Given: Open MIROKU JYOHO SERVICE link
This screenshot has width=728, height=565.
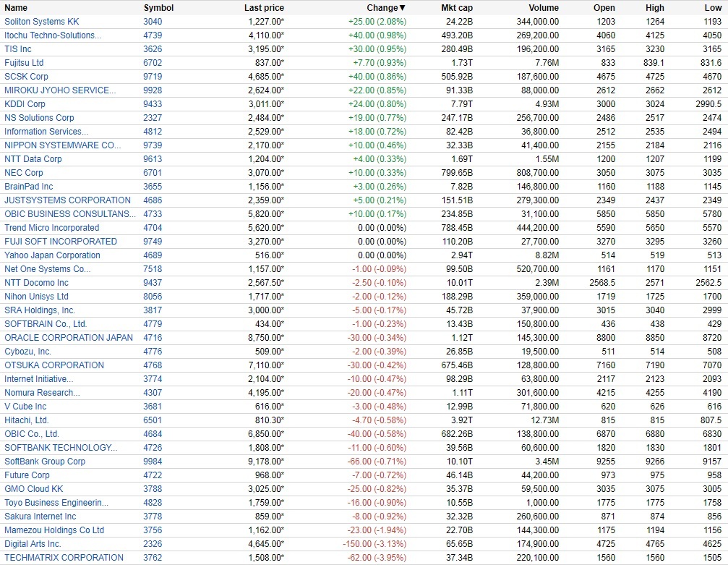Looking at the screenshot, I should click(x=60, y=90).
